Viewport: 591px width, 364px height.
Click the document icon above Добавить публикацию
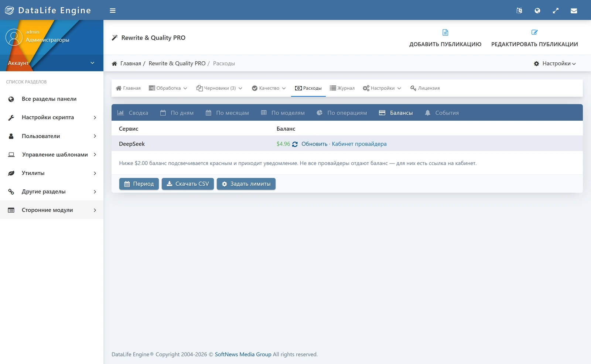(x=445, y=32)
